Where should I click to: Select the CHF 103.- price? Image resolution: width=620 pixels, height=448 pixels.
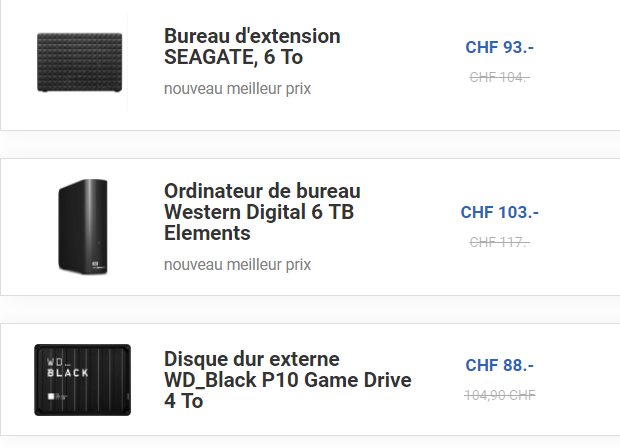point(500,212)
